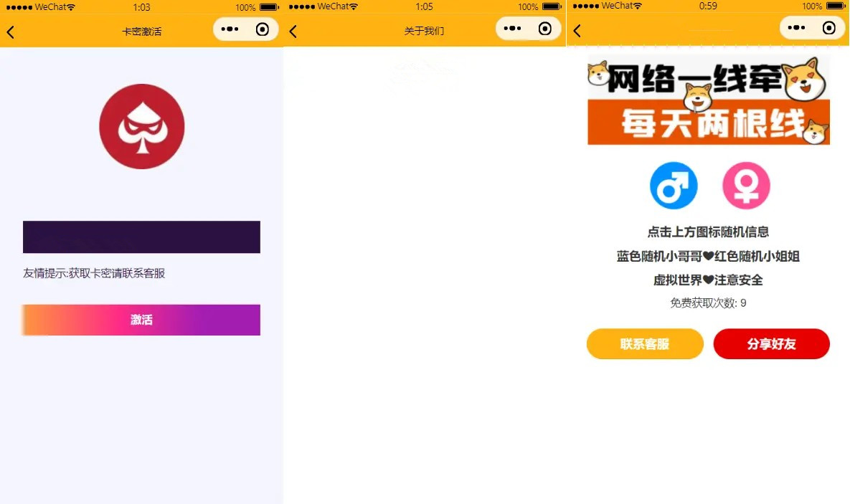Image resolution: width=850 pixels, height=504 pixels.
Task: Tap the 卡密激活 page title
Action: point(142,32)
